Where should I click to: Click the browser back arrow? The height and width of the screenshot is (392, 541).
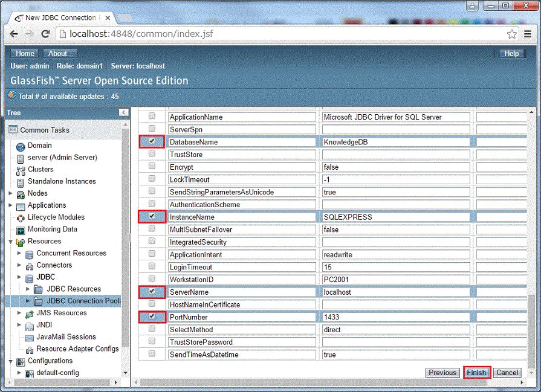tap(14, 34)
